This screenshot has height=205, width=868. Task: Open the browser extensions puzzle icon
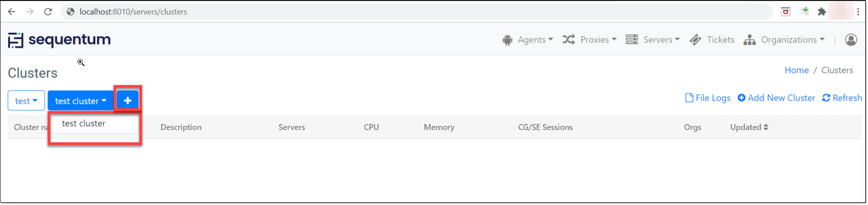822,12
